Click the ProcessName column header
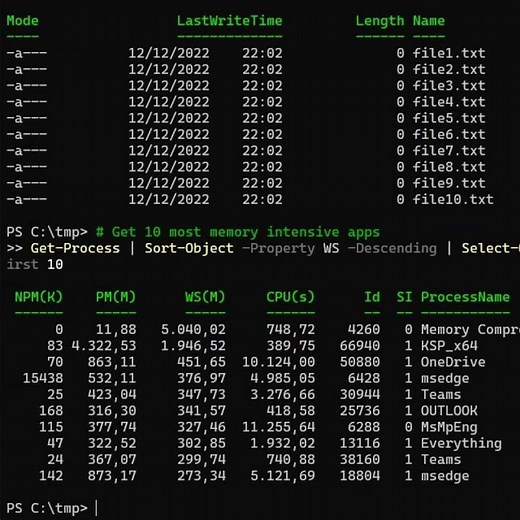 (x=465, y=297)
